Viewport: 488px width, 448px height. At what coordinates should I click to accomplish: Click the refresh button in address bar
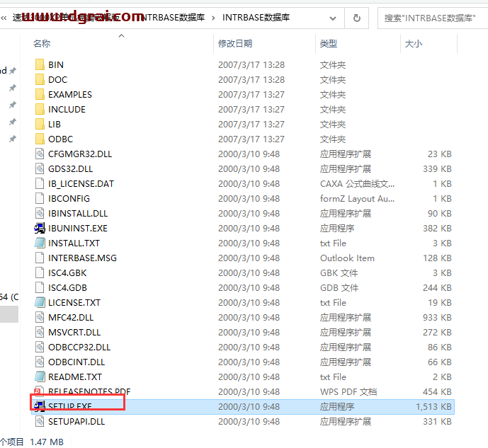click(x=357, y=18)
